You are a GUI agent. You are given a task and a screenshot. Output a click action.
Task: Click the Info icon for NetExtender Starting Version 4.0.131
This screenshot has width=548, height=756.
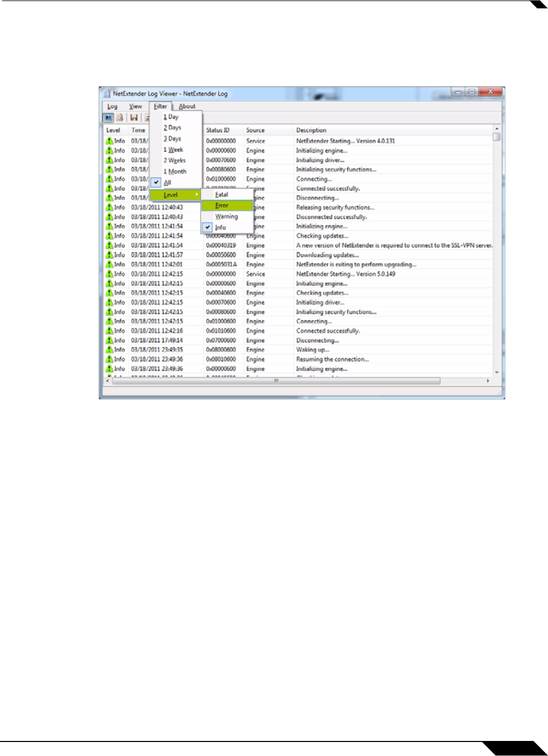[x=109, y=141]
